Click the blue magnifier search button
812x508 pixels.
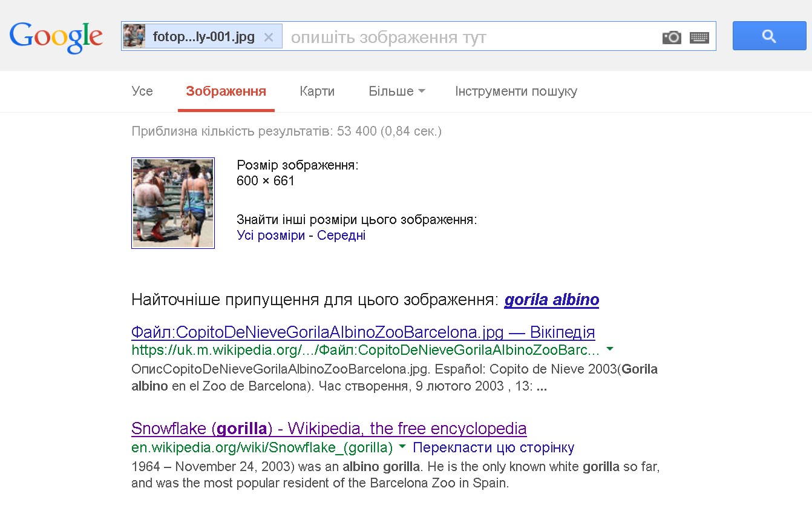(769, 36)
